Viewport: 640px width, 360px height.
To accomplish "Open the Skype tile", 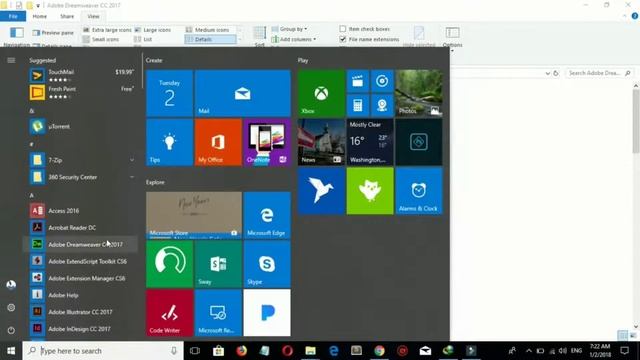I will (x=267, y=264).
